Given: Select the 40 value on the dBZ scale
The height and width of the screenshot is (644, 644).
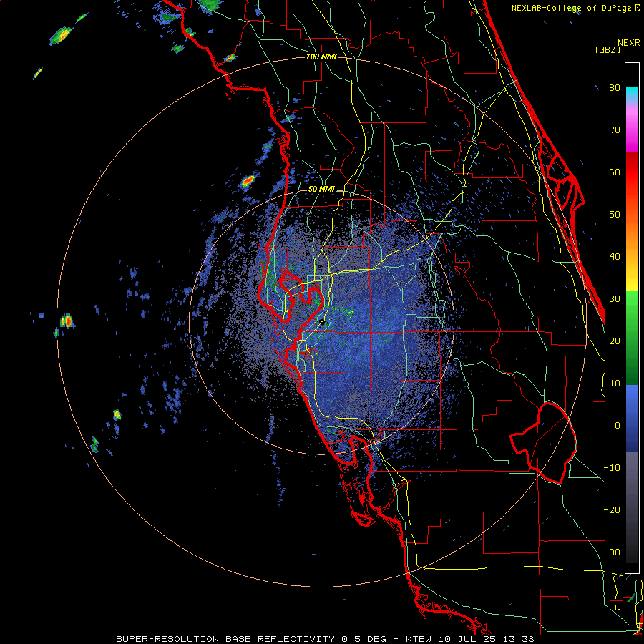Looking at the screenshot, I should point(615,257).
